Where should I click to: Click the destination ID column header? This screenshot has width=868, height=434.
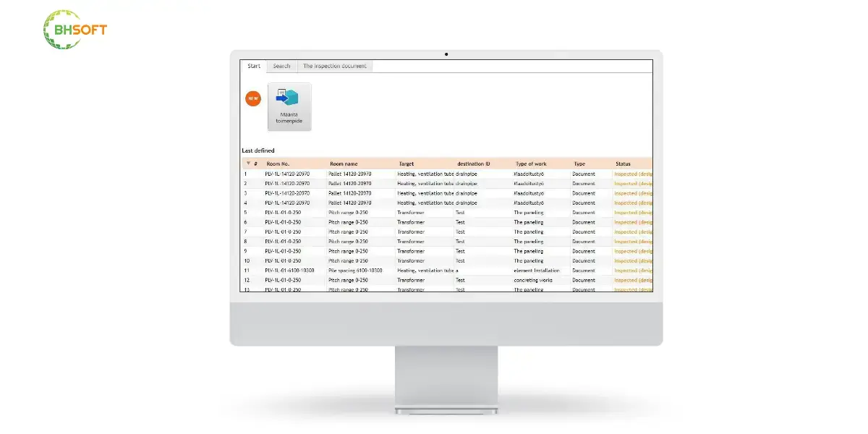[474, 164]
